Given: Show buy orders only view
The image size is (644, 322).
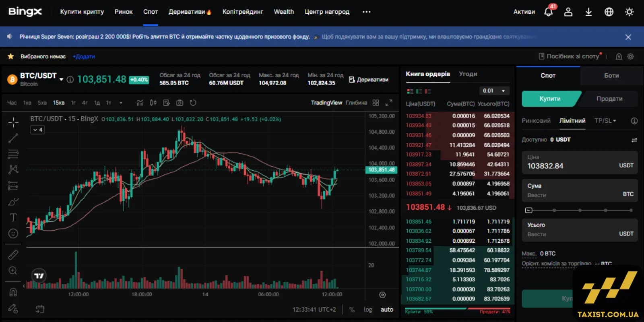Looking at the screenshot, I should [x=419, y=91].
